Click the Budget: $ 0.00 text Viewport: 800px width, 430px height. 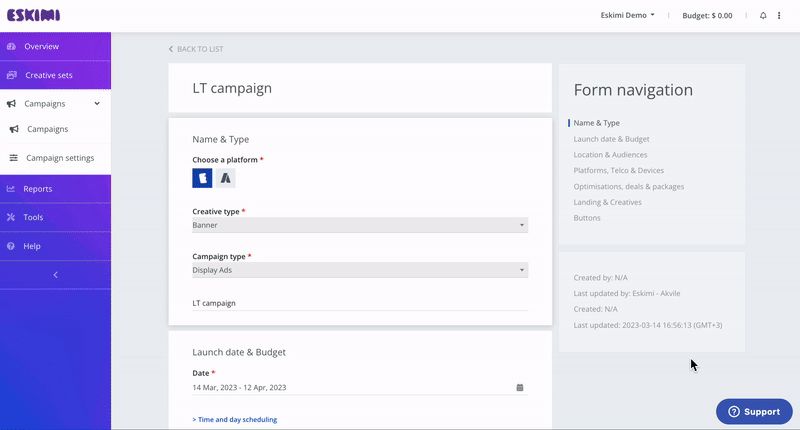pos(707,15)
